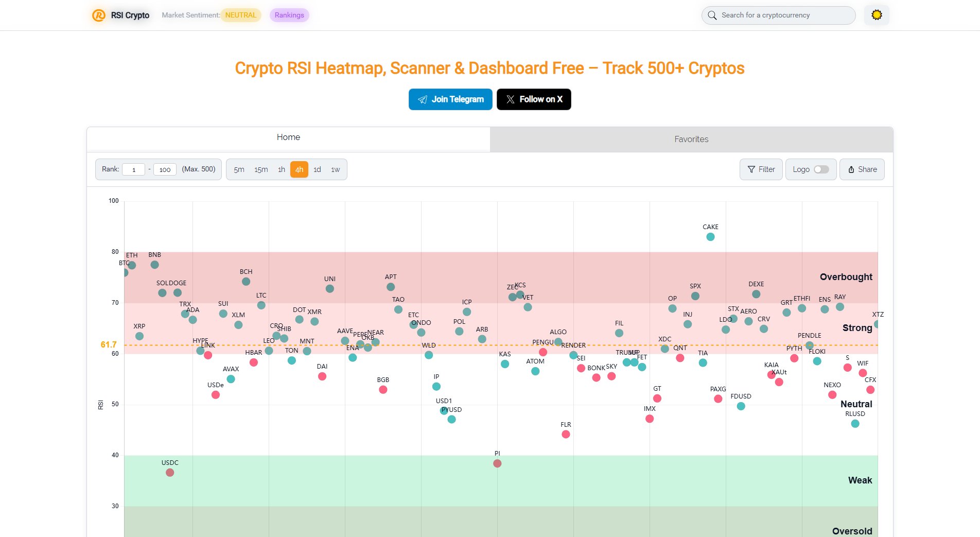The height and width of the screenshot is (537, 980).
Task: Click the CAKE data point
Action: pyautogui.click(x=710, y=237)
